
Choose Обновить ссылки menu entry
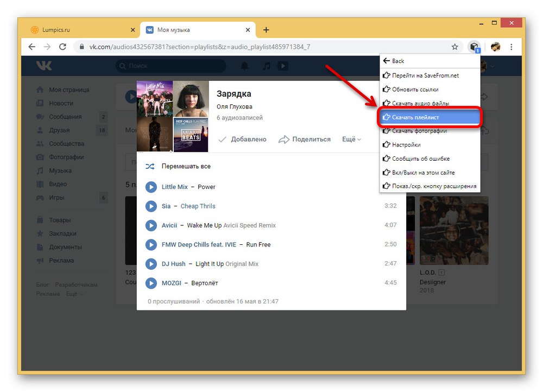pyautogui.click(x=430, y=90)
